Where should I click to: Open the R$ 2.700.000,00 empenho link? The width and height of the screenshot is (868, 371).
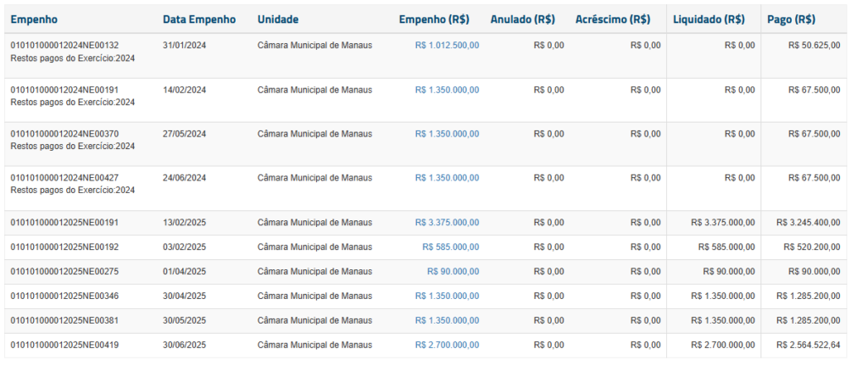coord(447,346)
